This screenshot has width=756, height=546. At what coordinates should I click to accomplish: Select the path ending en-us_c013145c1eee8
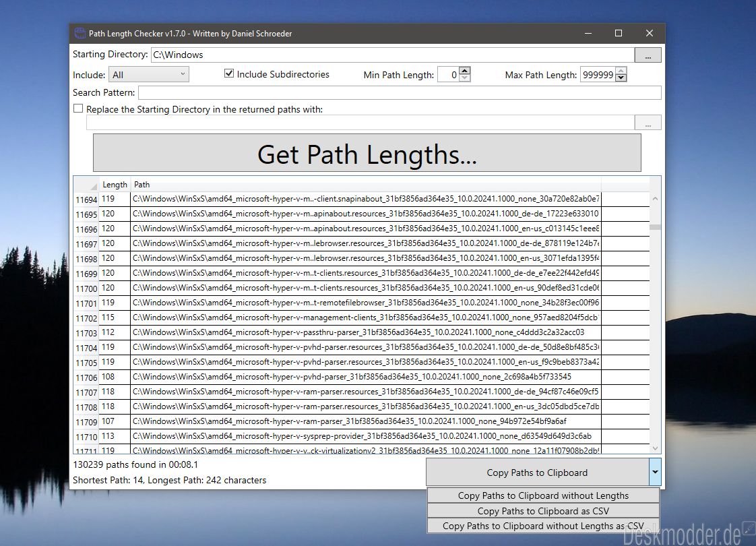point(365,229)
